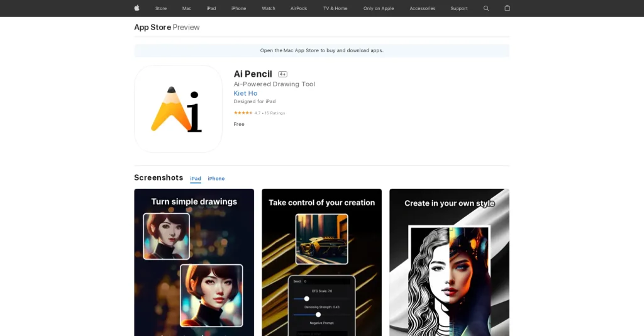Click the Apple logo icon
The width and height of the screenshot is (644, 336).
(136, 8)
